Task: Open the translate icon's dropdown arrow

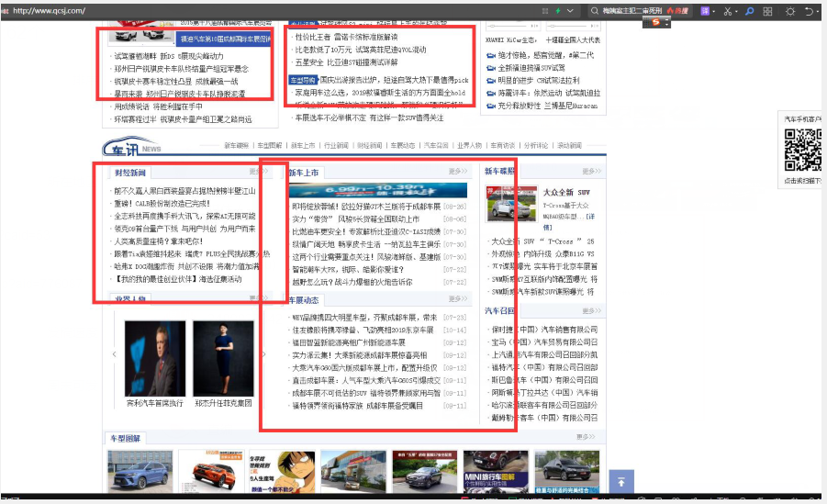Action: pos(713,11)
